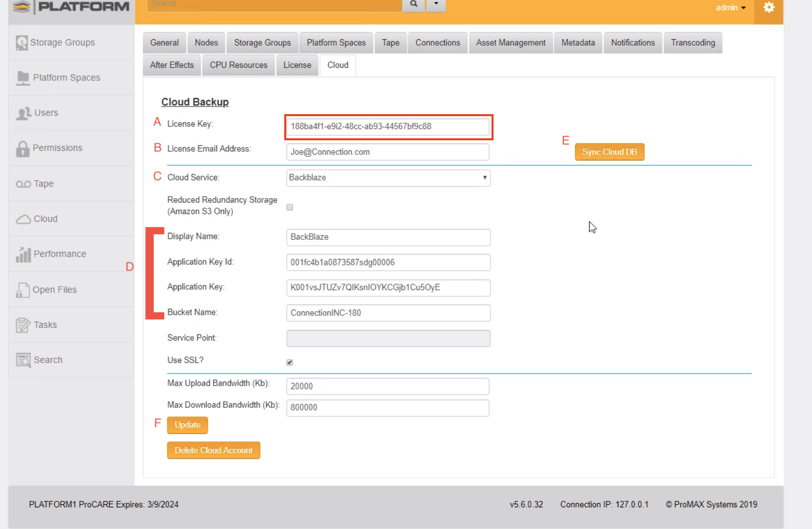
Task: Click the Max Download Bandwidth field
Action: click(x=388, y=408)
